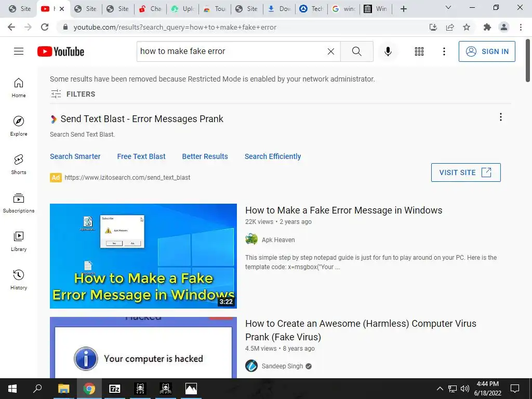532x399 pixels.
Task: Open the Apk Heaven channel avatar
Action: point(251,240)
